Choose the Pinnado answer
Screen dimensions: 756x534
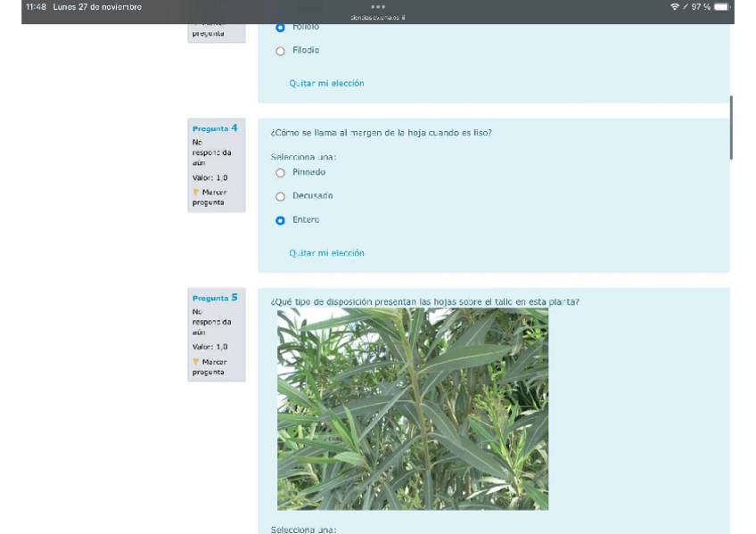(280, 173)
